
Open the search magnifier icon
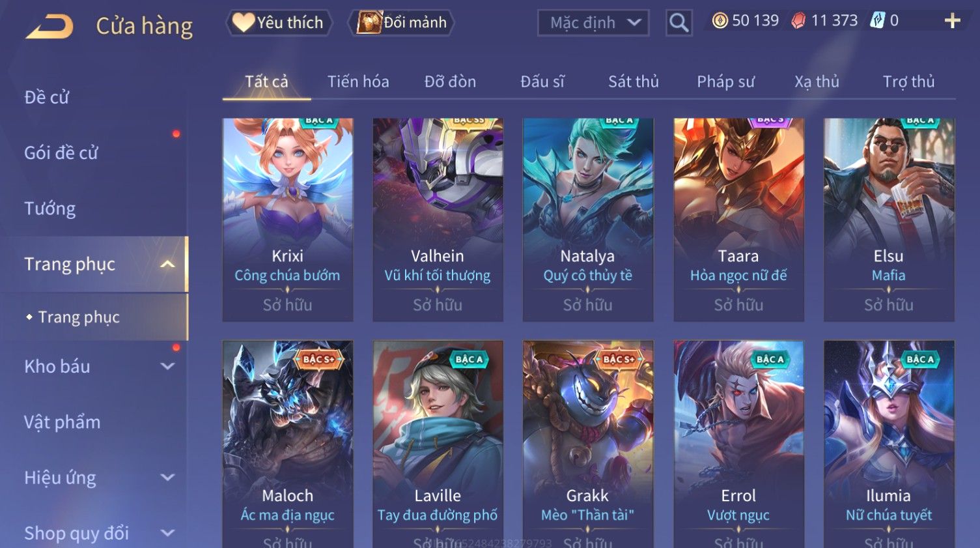point(679,23)
